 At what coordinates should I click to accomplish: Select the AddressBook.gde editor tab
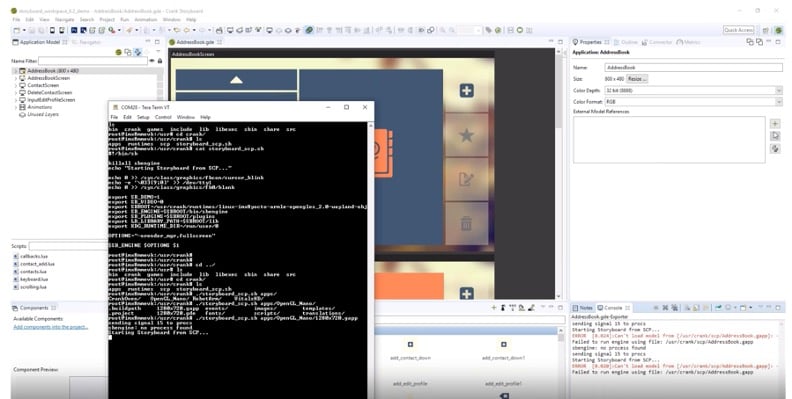(x=194, y=42)
